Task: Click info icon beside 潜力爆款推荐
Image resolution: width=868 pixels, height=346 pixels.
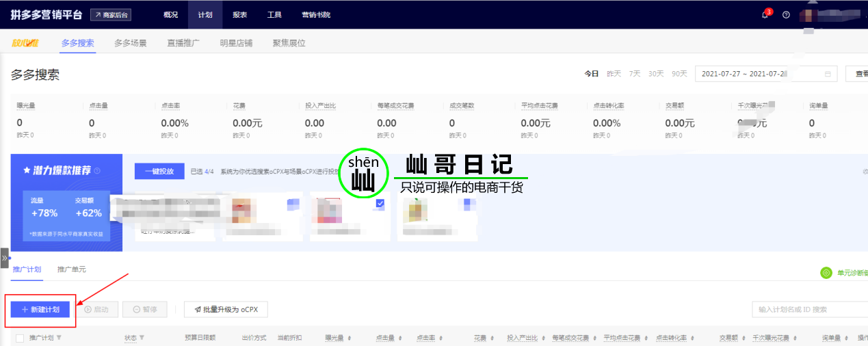Action: [x=97, y=171]
